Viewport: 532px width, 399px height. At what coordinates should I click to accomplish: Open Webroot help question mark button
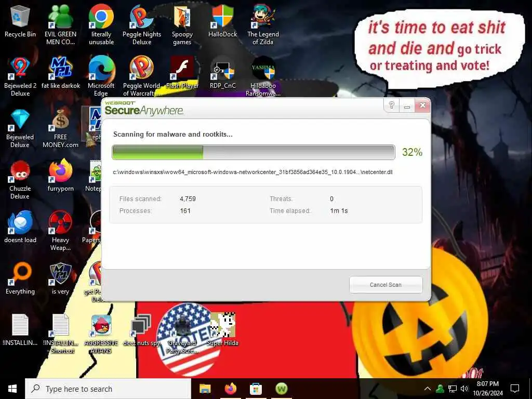[392, 105]
